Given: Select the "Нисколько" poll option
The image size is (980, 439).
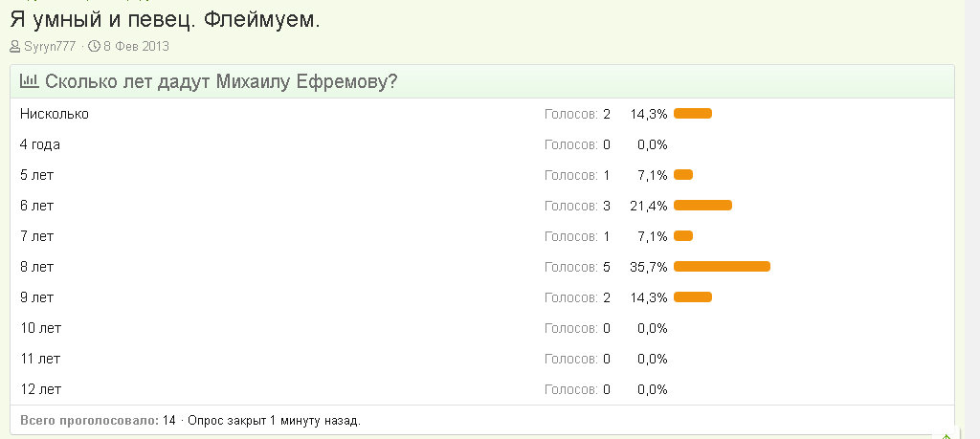Looking at the screenshot, I should tap(55, 114).
